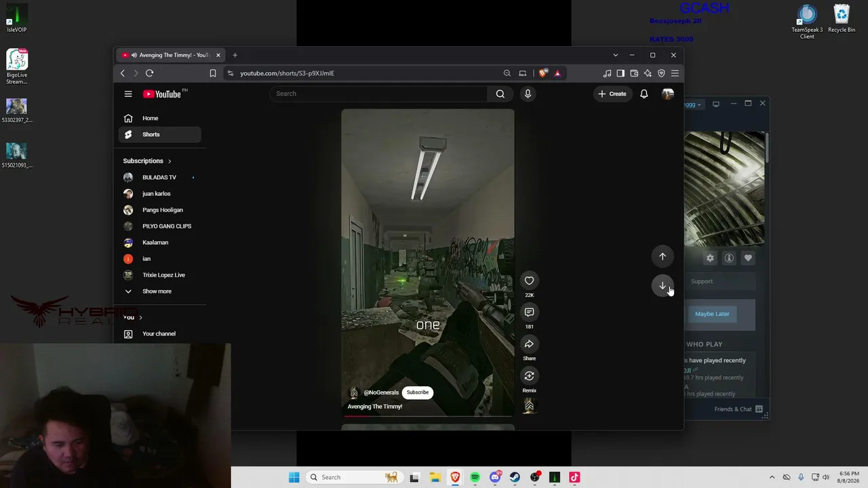This screenshot has width=868, height=488.
Task: Expand the browser tab search dropdown
Action: [615, 55]
